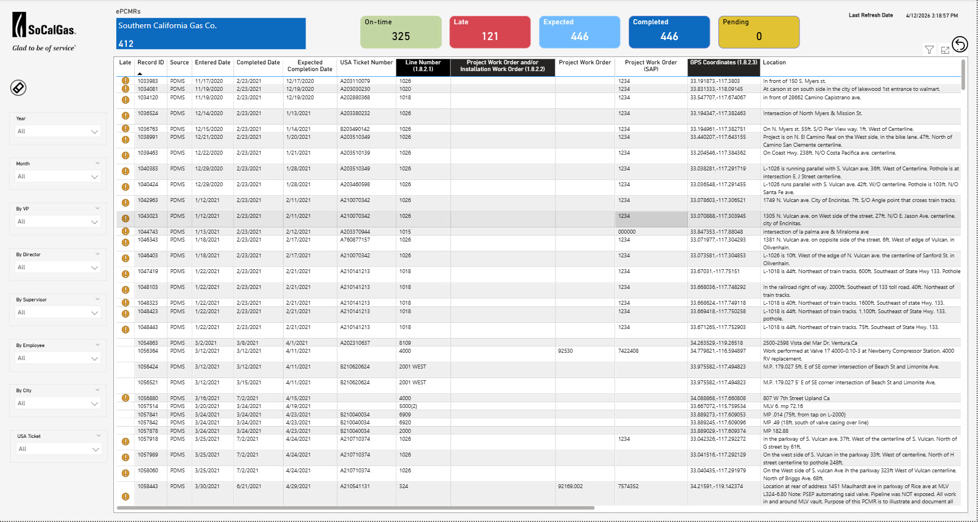Click the late warning icon for record 1033983
The height and width of the screenshot is (522, 980).
pyautogui.click(x=125, y=81)
